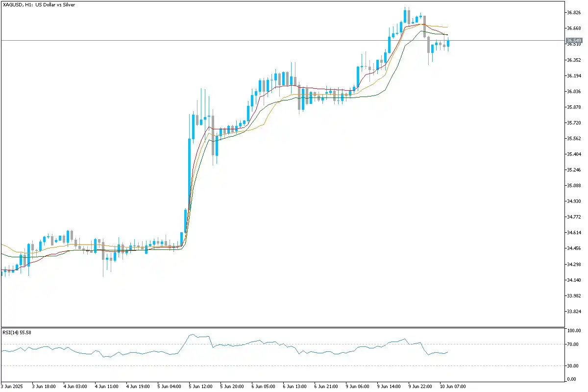The width and height of the screenshot is (588, 392).
Task: Click the current price tag 36.549
Action: tap(574, 40)
